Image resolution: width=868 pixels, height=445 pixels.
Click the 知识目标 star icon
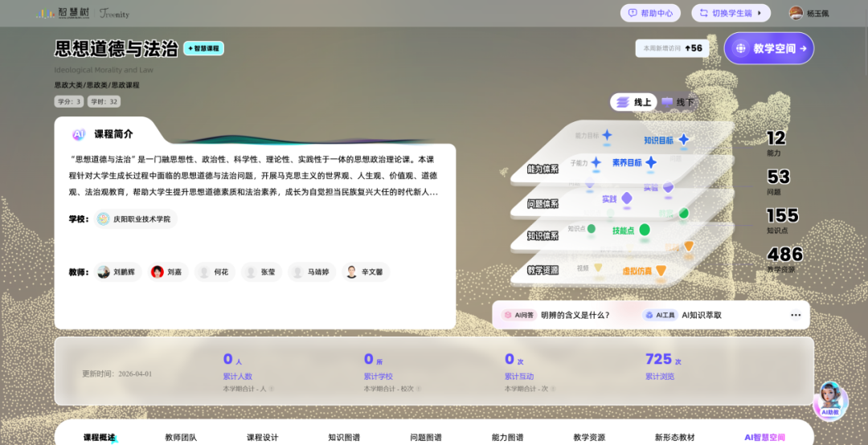point(684,140)
